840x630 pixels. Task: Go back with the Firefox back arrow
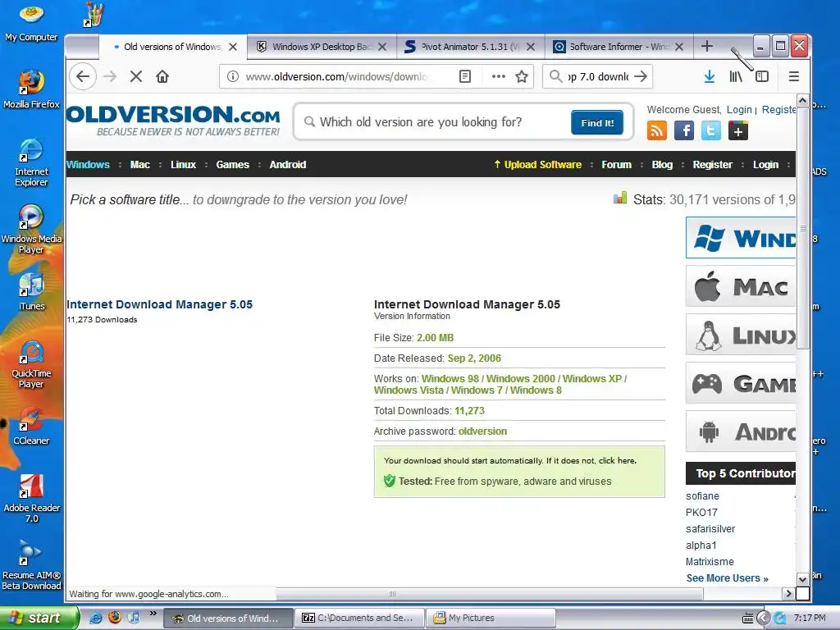83,76
